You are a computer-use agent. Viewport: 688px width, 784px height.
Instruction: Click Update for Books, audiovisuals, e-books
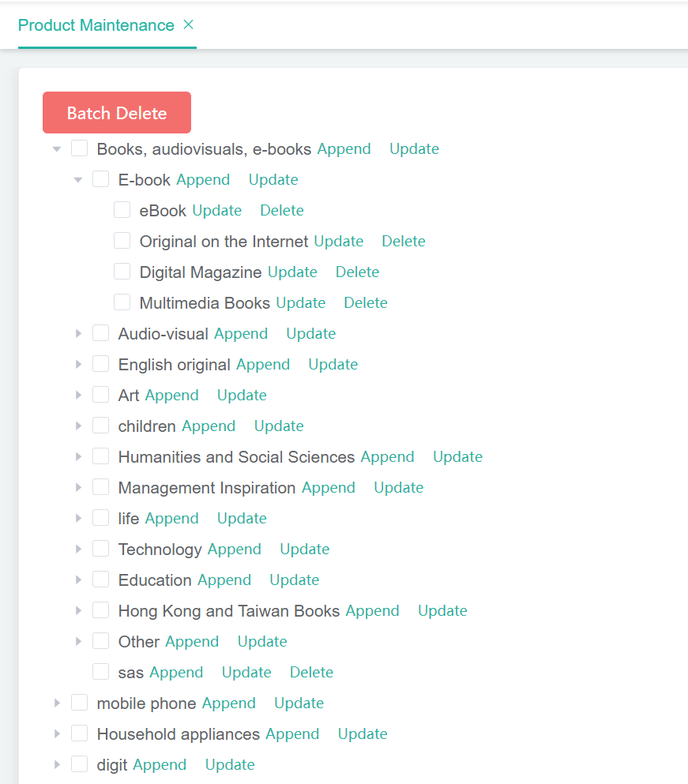point(415,149)
